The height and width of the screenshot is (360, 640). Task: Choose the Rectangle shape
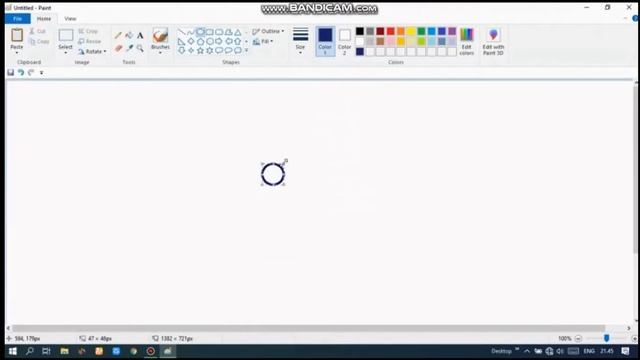pyautogui.click(x=210, y=32)
